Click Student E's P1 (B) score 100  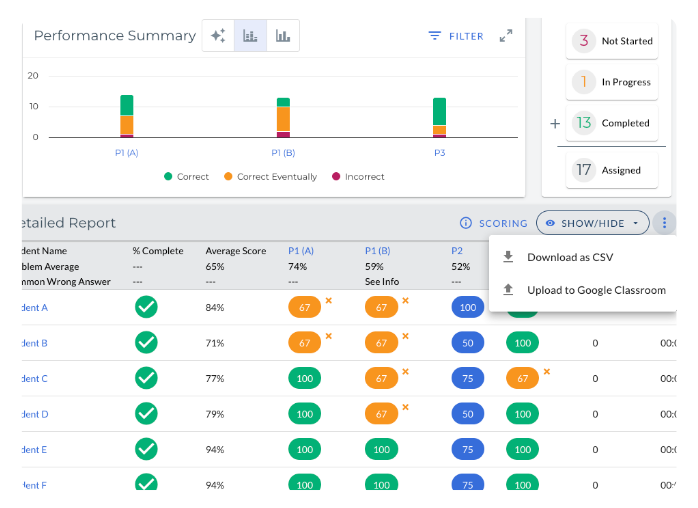(x=381, y=450)
